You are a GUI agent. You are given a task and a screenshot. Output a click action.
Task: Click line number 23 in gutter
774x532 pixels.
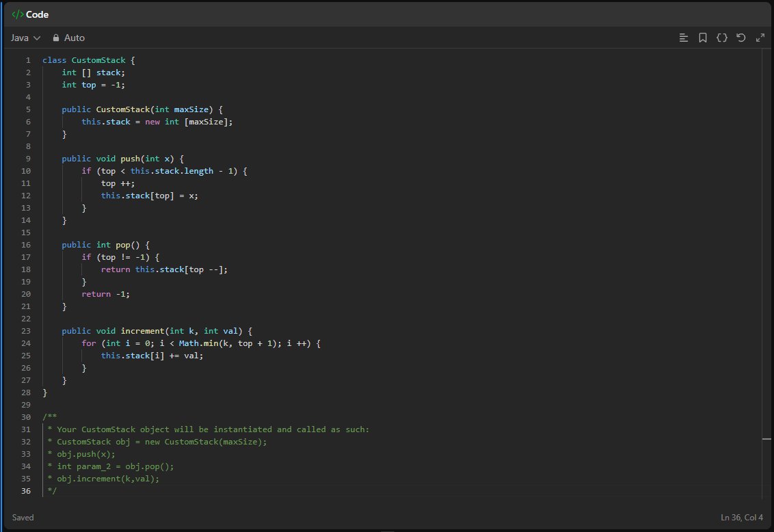(x=26, y=331)
